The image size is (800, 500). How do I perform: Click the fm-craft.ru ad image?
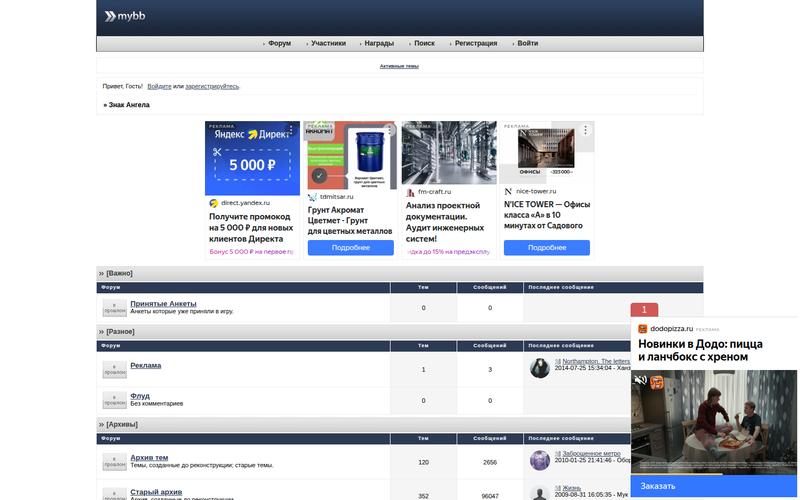click(448, 153)
